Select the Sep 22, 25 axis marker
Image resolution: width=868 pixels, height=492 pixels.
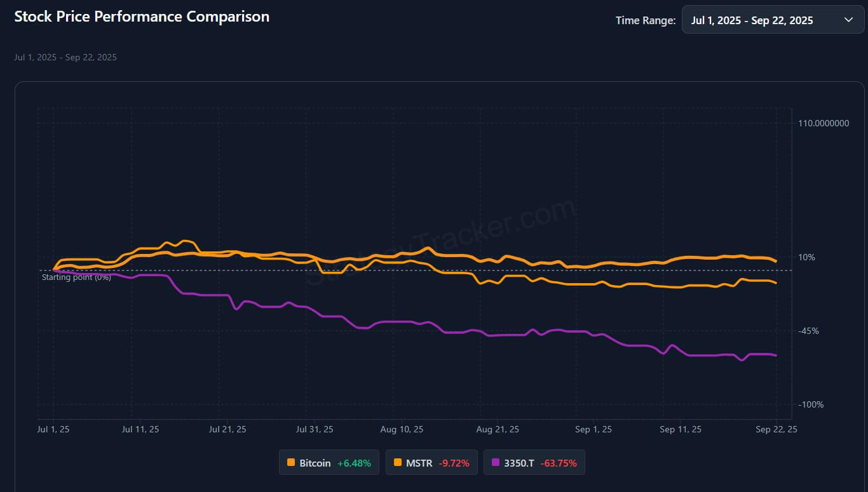[x=775, y=430]
